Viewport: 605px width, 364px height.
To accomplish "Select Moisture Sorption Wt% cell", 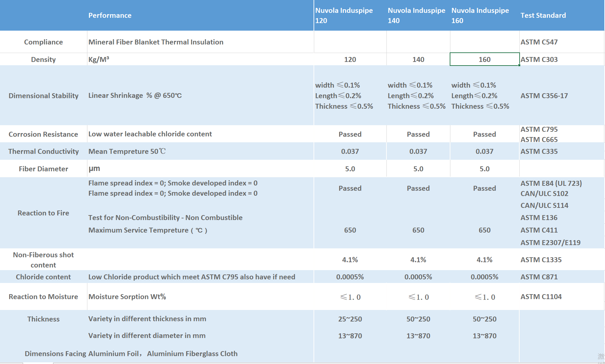I will pyautogui.click(x=127, y=296).
